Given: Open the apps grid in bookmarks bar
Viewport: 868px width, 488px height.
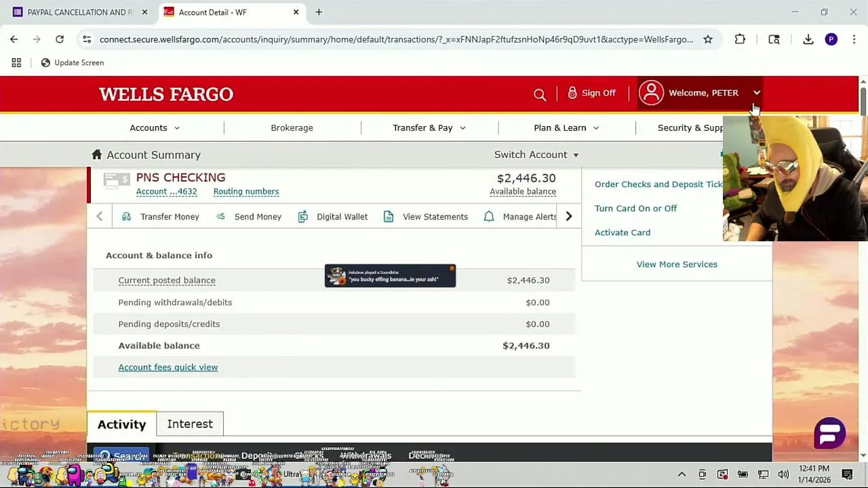Looking at the screenshot, I should pyautogui.click(x=16, y=62).
